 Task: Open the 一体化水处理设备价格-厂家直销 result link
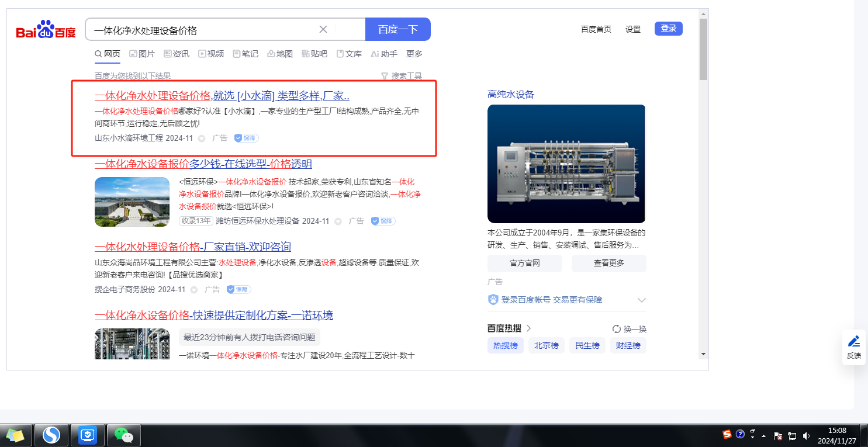click(193, 247)
